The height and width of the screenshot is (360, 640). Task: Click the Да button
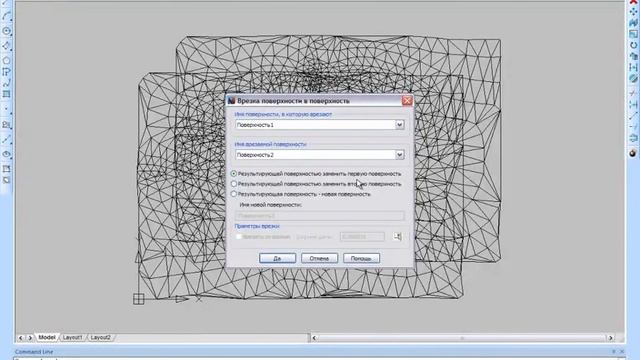pyautogui.click(x=278, y=258)
